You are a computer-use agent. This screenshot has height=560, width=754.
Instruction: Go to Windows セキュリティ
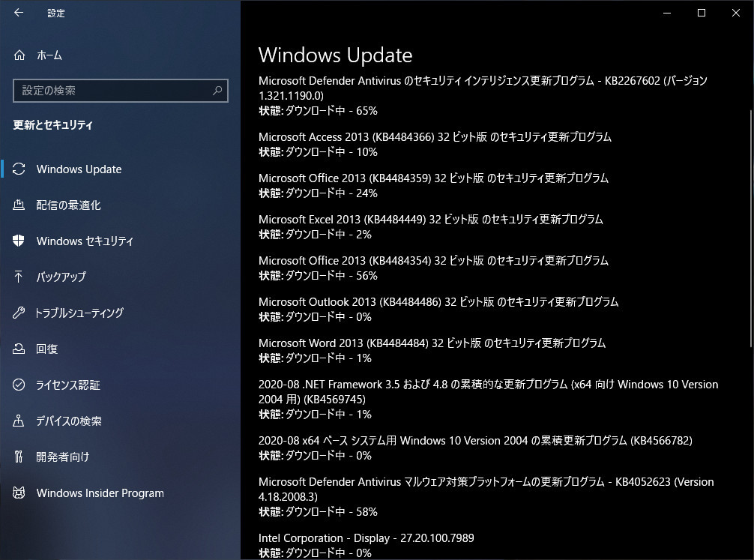[120, 241]
